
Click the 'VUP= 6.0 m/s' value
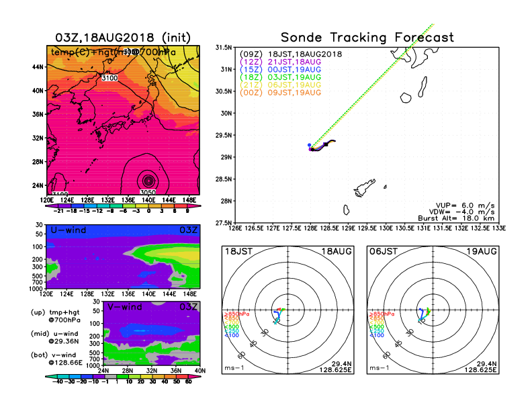tap(465, 205)
